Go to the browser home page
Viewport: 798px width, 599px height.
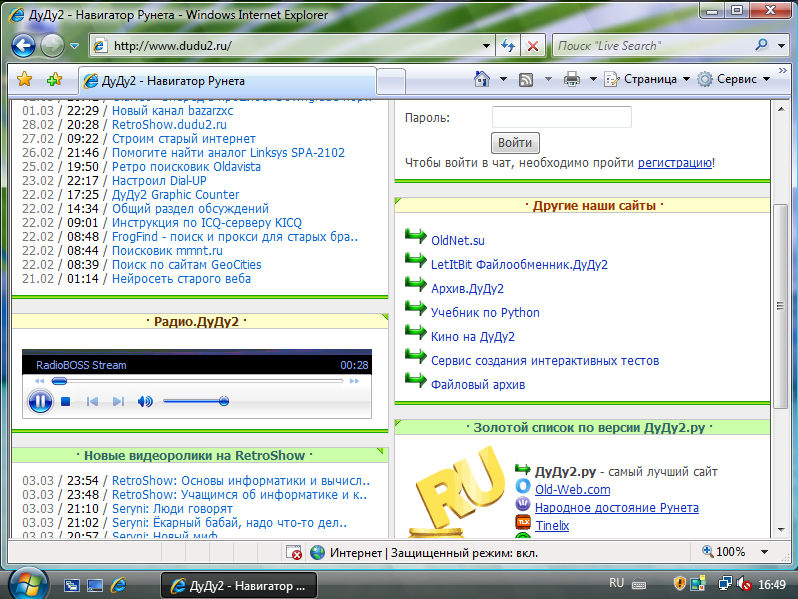point(482,79)
